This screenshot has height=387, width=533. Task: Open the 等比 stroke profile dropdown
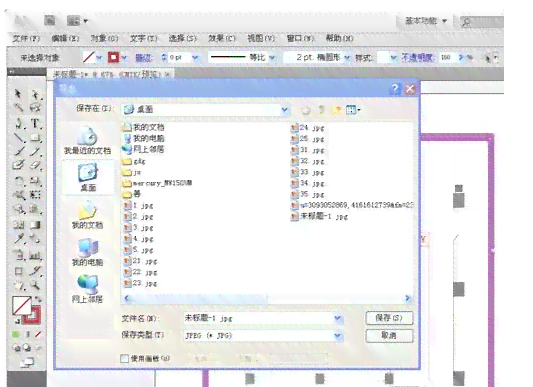272,58
